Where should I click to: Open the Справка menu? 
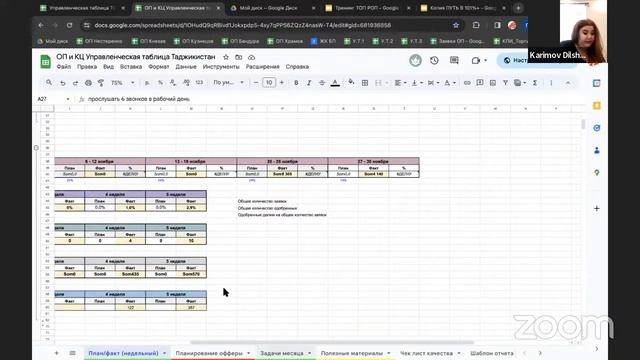click(297, 67)
